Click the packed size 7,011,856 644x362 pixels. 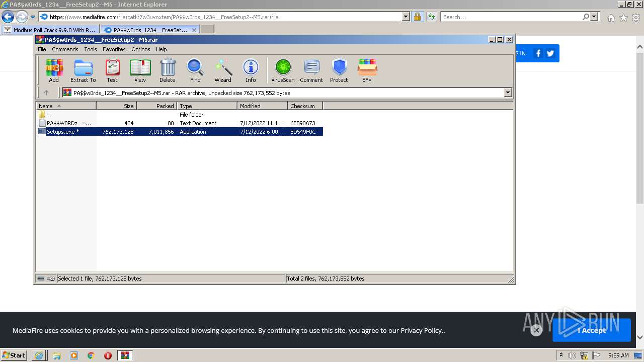click(161, 132)
